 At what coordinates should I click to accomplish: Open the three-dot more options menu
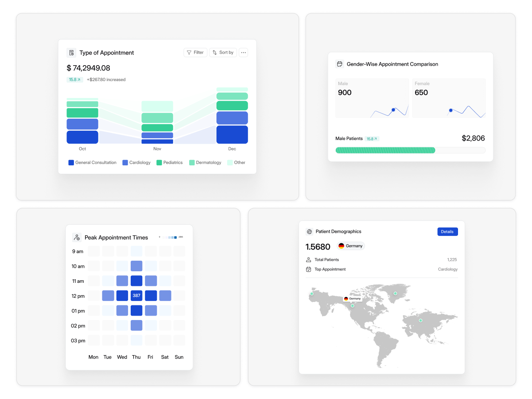[x=244, y=52]
